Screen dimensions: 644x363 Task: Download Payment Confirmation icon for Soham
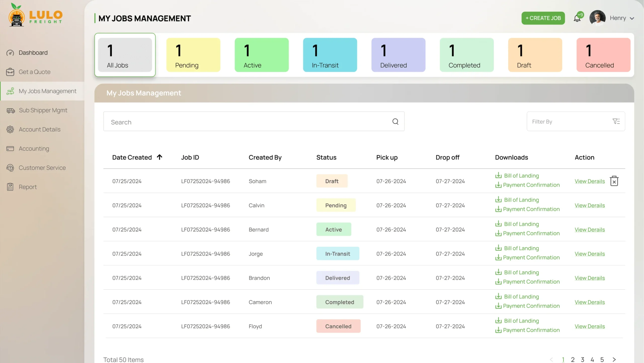pyautogui.click(x=498, y=185)
